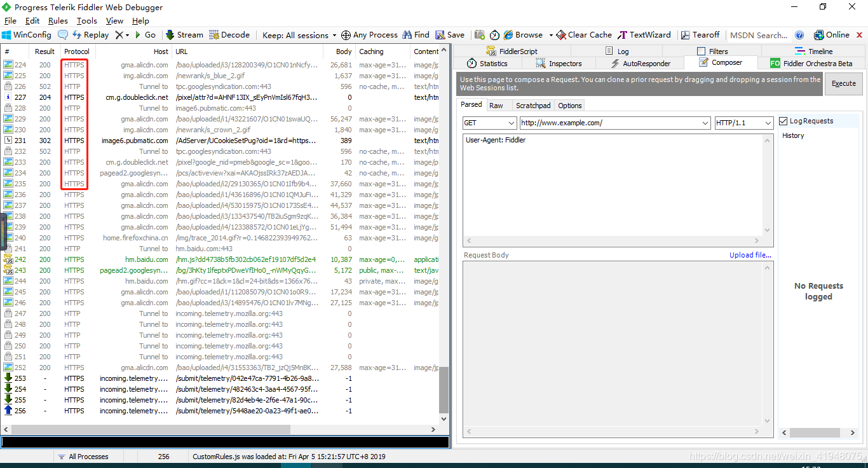868x468 pixels.
Task: Sort sessions by Body column header
Action: tap(339, 52)
